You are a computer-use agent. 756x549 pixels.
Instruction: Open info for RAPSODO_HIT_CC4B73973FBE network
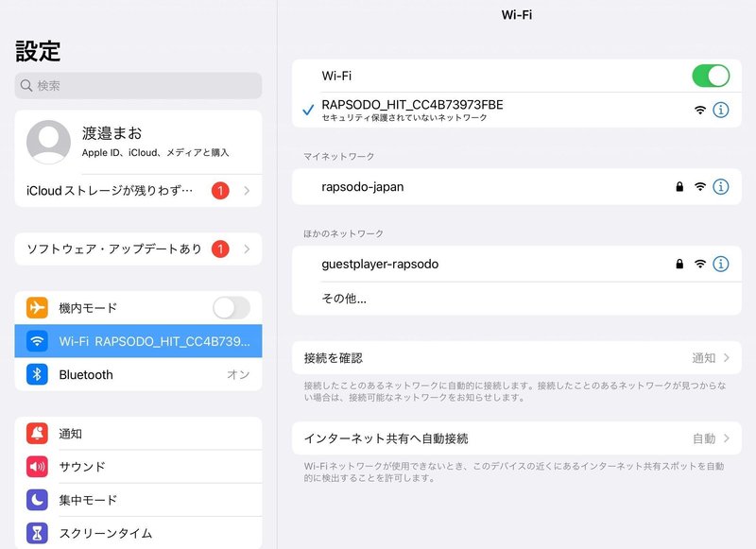click(720, 110)
